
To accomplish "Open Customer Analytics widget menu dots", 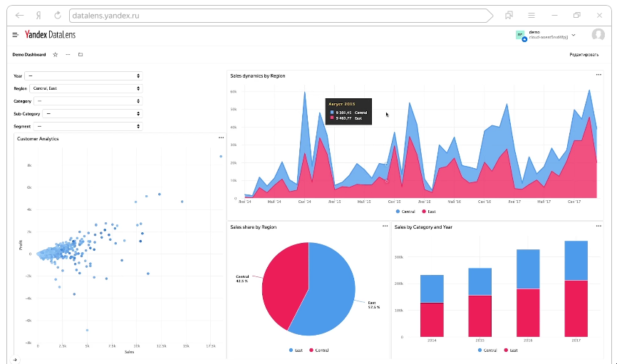I will pos(221,138).
